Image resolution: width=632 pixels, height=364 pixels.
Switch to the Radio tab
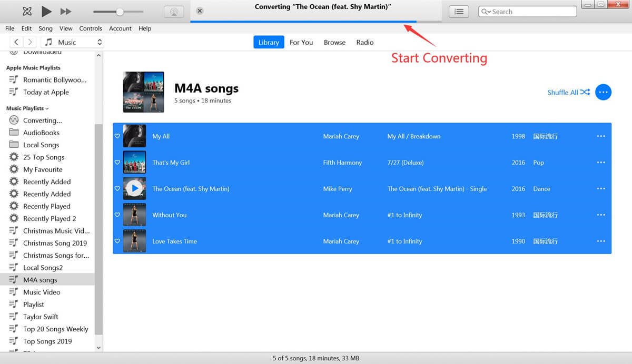(365, 42)
